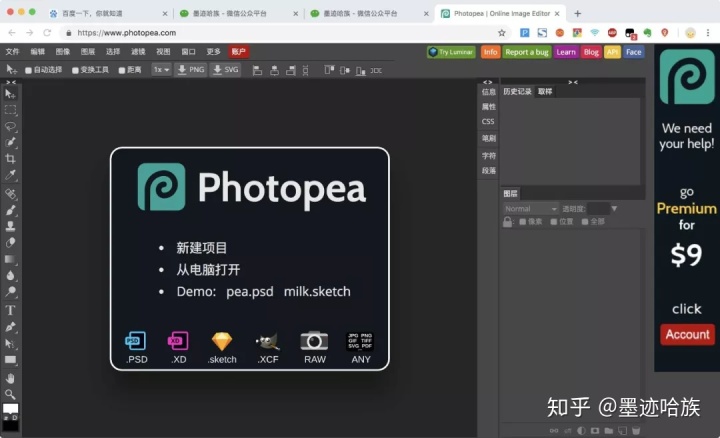Click 新建项目 on the welcome card

[202, 248]
